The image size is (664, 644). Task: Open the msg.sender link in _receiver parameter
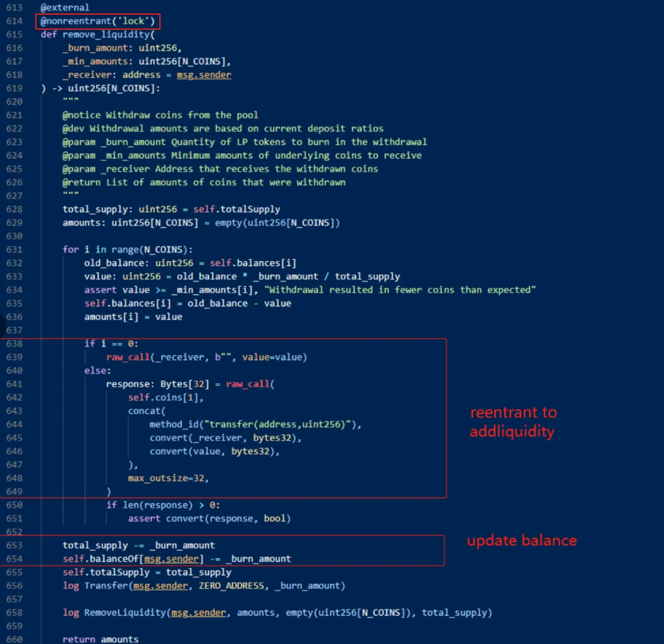point(204,75)
